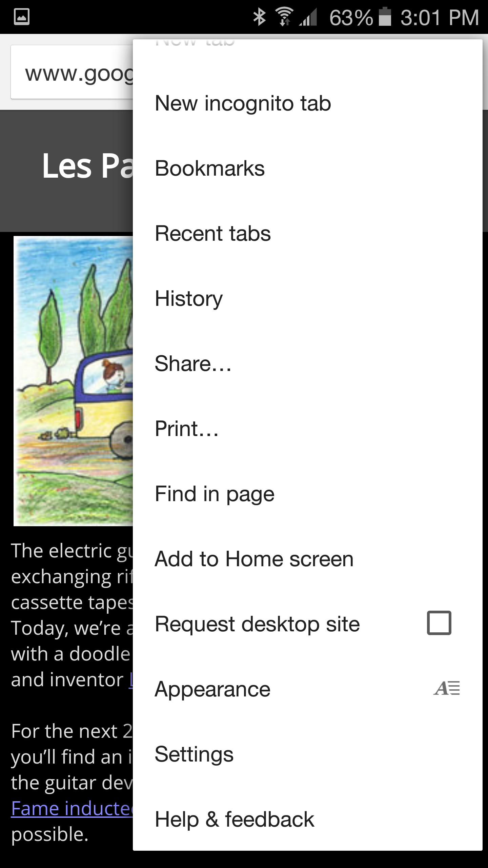Tap the Appearance text-size icon
The image size is (488, 868).
coord(447,689)
